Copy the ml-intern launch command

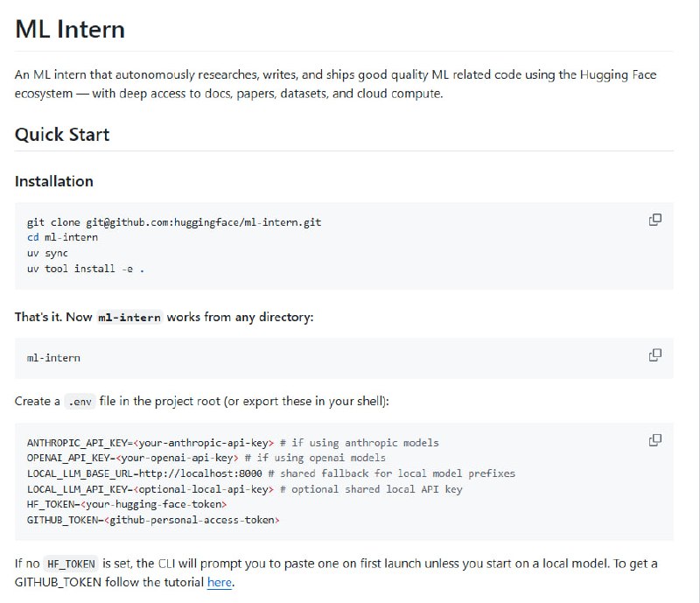(654, 355)
